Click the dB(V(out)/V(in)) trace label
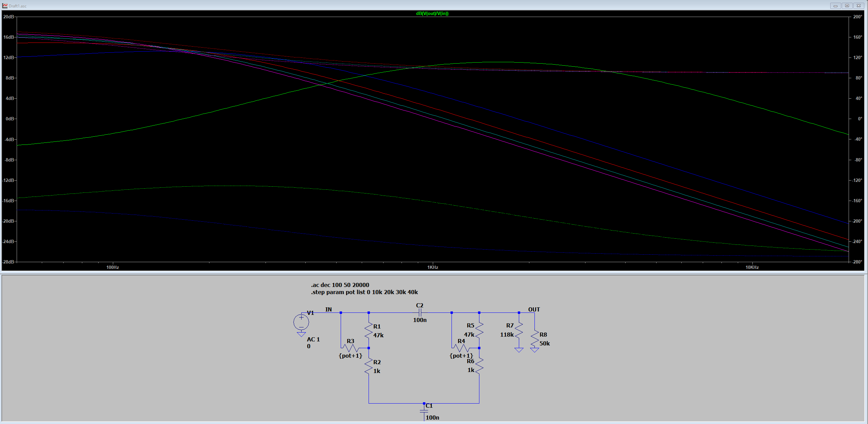 tap(432, 14)
